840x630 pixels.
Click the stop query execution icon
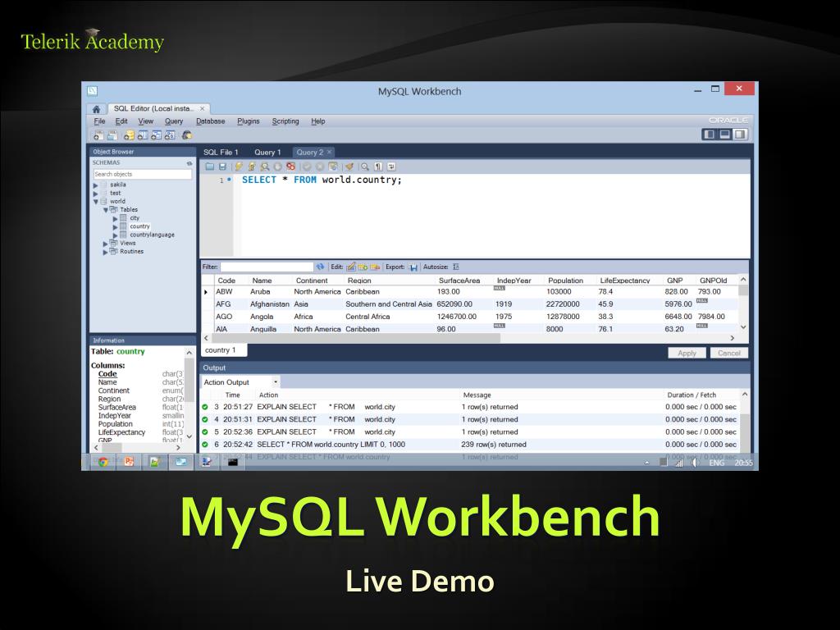277,167
